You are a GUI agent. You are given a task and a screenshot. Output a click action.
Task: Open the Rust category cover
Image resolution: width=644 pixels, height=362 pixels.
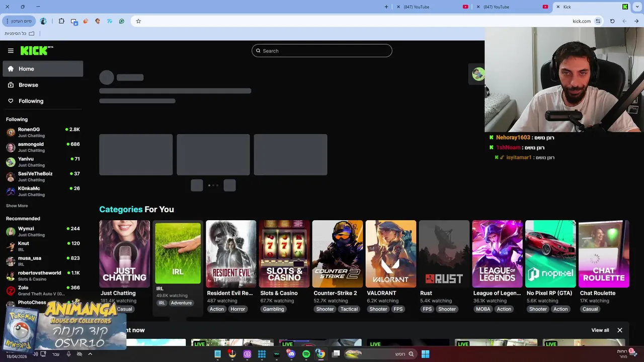pyautogui.click(x=444, y=254)
